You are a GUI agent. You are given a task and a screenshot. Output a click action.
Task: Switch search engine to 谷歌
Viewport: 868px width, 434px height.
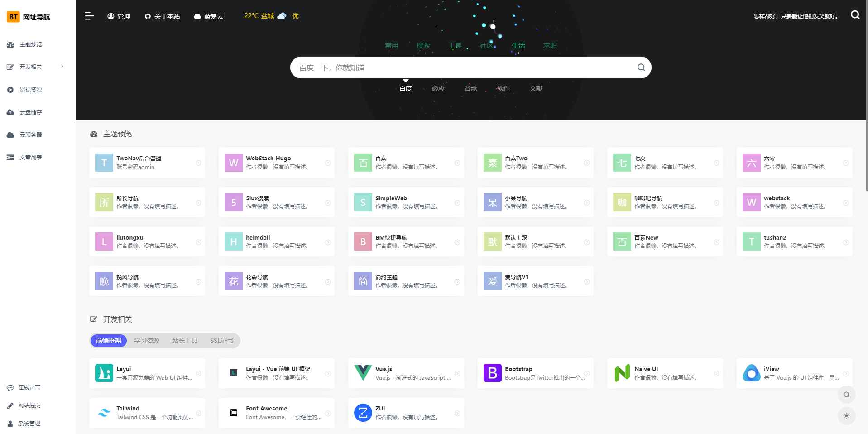point(470,88)
